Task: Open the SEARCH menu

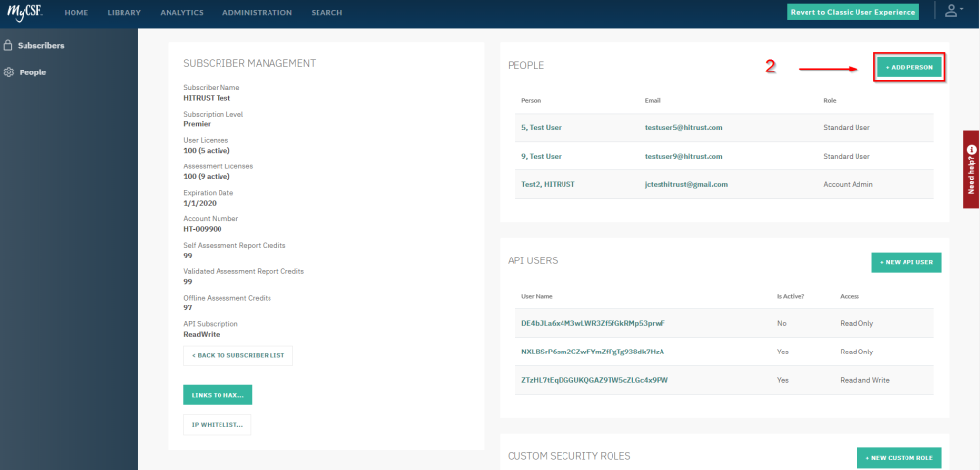Action: pos(326,13)
